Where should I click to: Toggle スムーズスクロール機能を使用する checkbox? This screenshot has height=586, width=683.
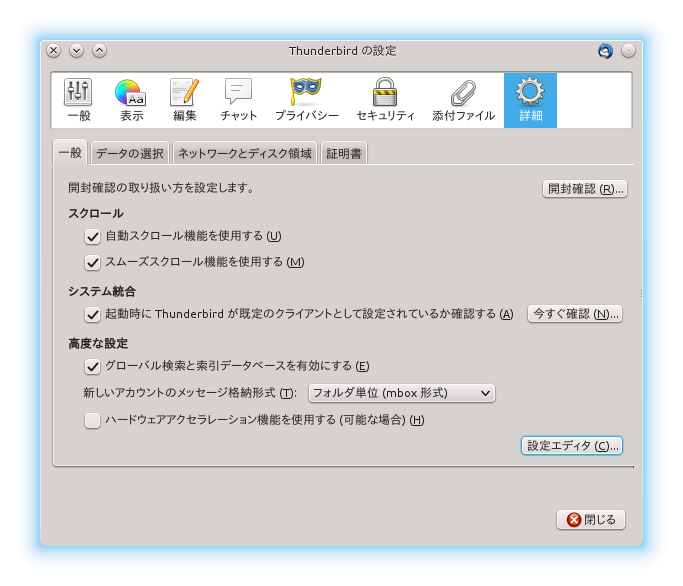(92, 263)
